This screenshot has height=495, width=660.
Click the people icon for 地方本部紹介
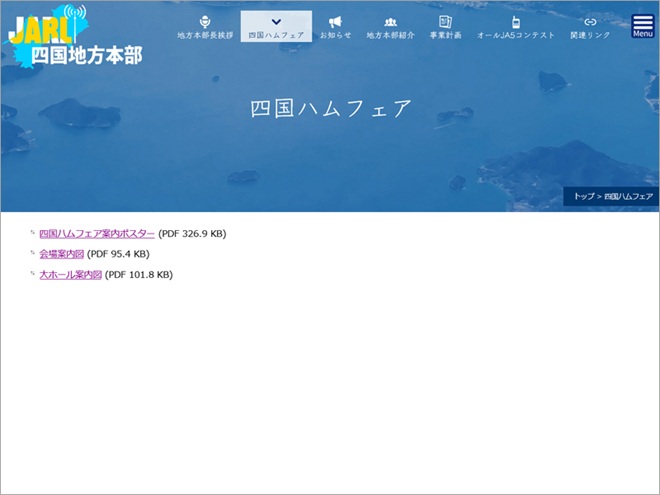tap(390, 21)
